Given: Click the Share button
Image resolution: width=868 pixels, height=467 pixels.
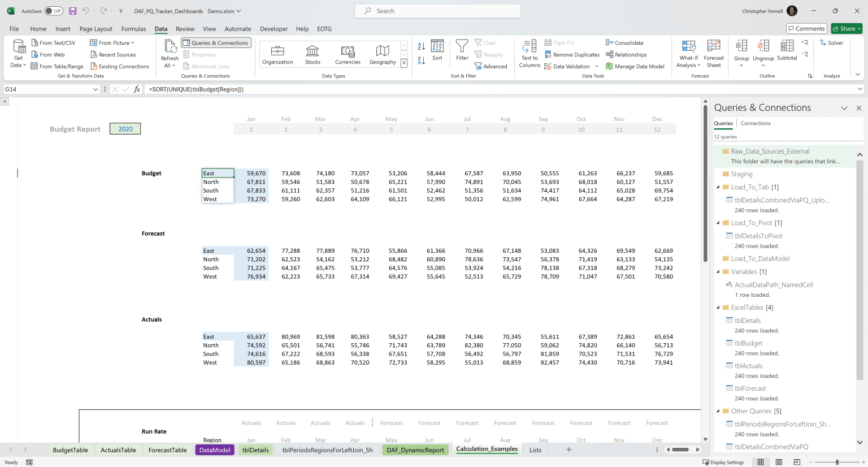Looking at the screenshot, I should (846, 28).
